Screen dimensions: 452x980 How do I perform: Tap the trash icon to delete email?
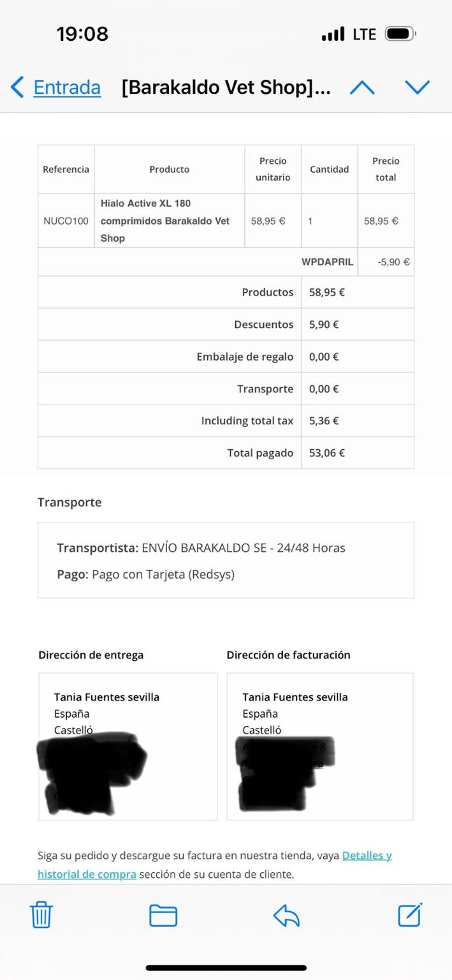[41, 915]
